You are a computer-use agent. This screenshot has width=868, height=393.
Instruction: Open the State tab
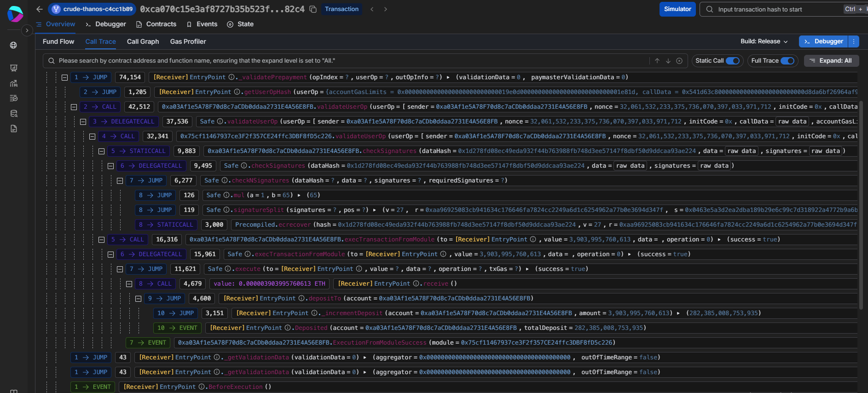[241, 24]
